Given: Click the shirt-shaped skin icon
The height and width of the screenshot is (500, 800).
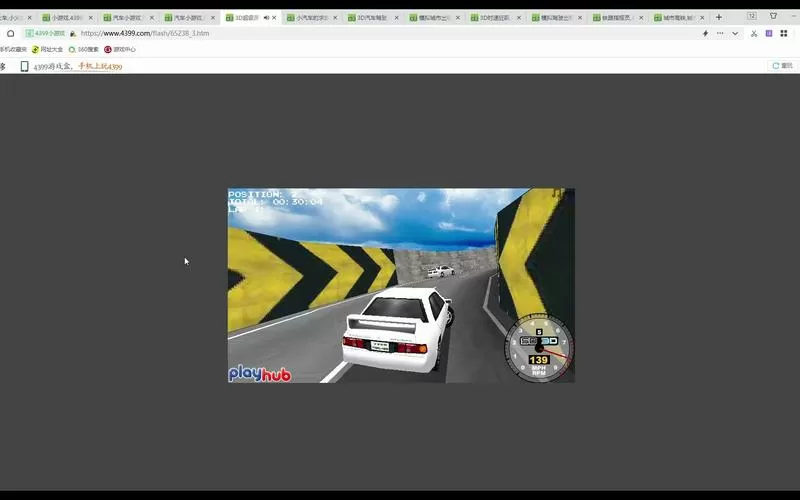Looking at the screenshot, I should pos(773,16).
